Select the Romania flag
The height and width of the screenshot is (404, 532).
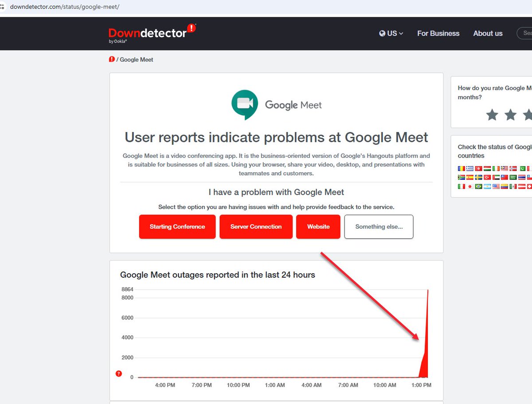coord(462,168)
